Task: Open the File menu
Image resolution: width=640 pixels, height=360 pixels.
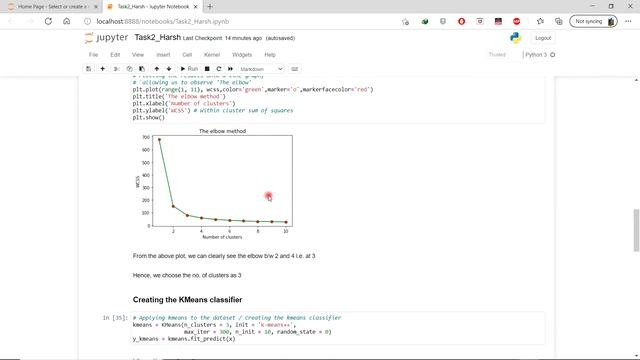Action: point(93,55)
